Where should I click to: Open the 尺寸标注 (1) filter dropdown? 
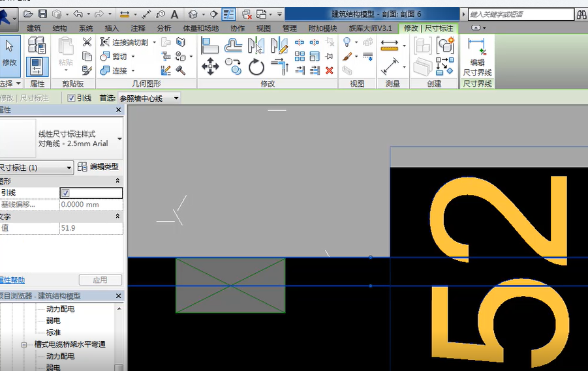coord(36,168)
